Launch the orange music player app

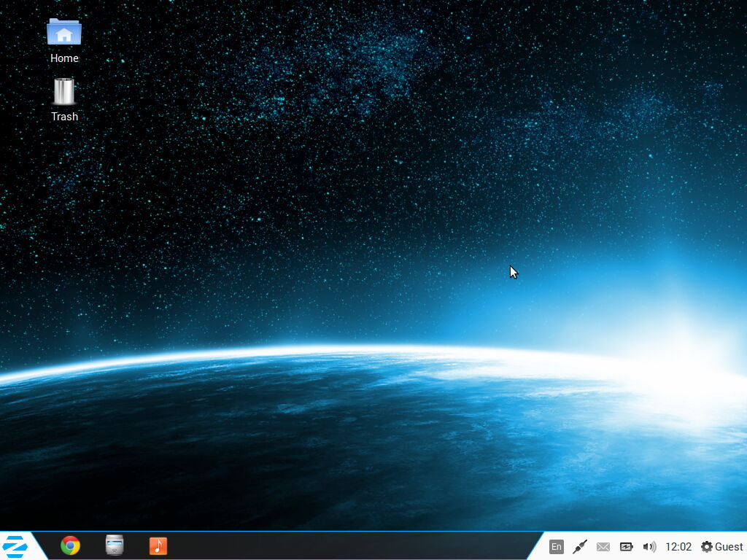[x=158, y=545]
